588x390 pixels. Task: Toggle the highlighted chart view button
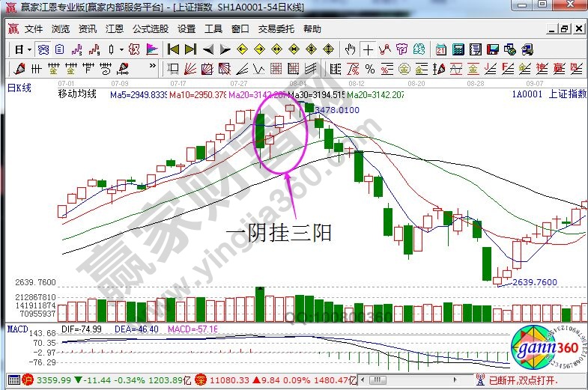tap(43, 50)
